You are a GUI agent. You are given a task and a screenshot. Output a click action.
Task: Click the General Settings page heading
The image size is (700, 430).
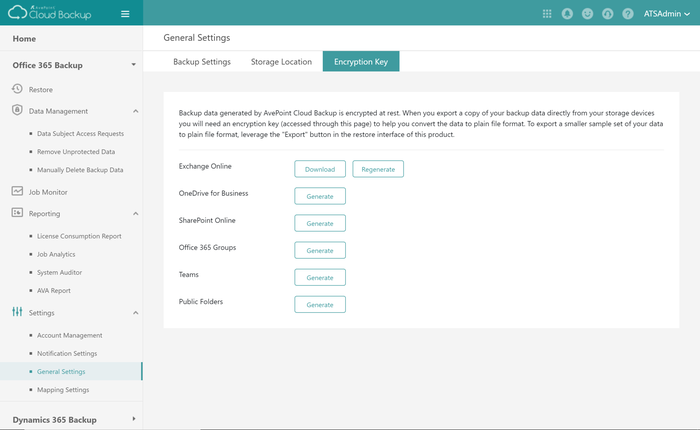click(x=197, y=38)
